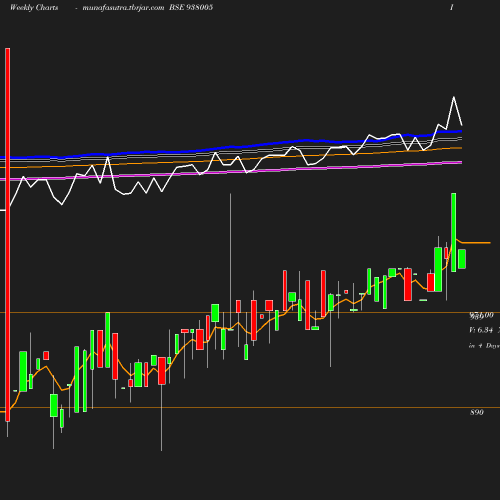This screenshot has width=500, height=500.
Task: Click the "in 4 Days" label
Action: click(484, 346)
